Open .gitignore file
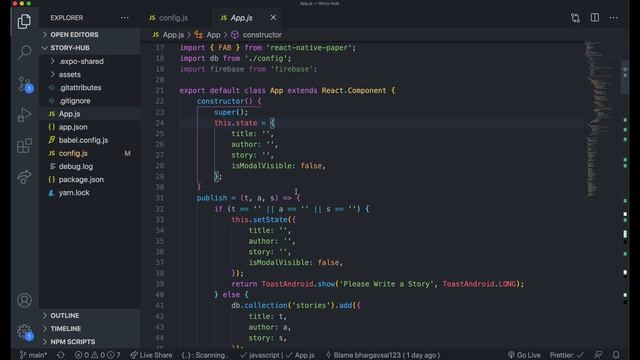The width and height of the screenshot is (640, 360). pos(90,100)
